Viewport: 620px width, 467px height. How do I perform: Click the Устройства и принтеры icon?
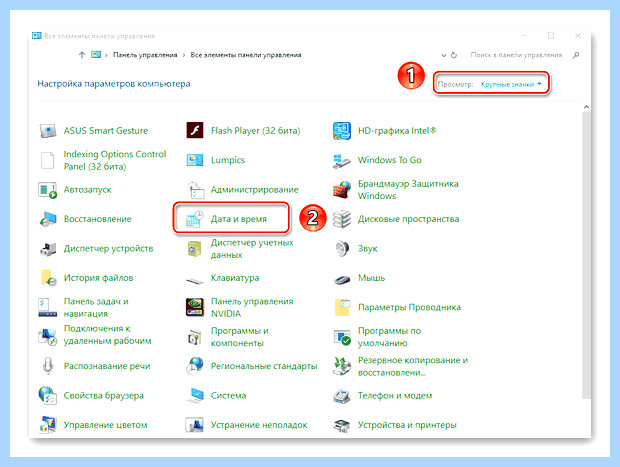342,425
